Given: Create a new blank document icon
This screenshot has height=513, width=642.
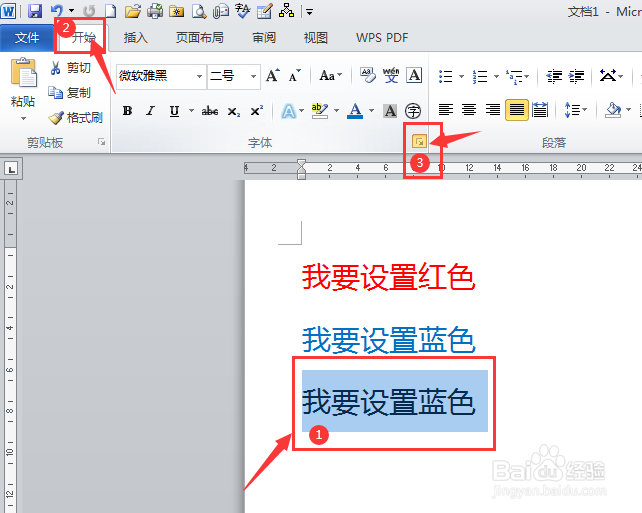Looking at the screenshot, I should [110, 11].
